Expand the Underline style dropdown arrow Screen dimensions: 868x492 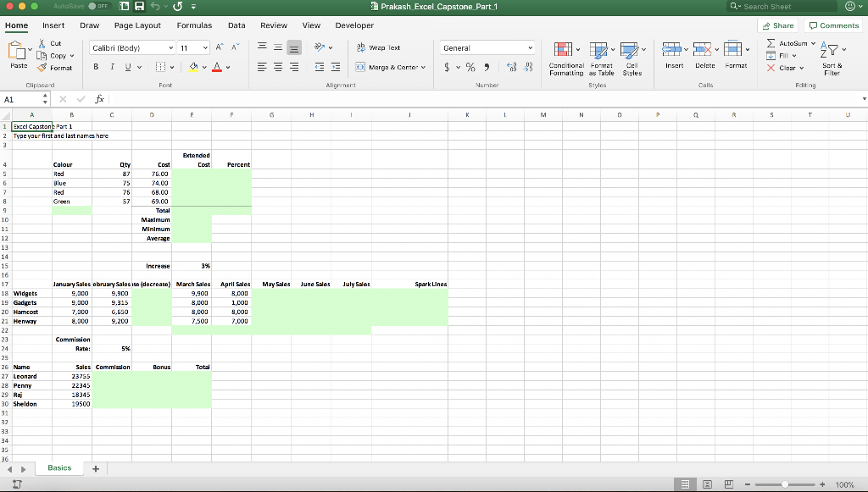tap(140, 68)
